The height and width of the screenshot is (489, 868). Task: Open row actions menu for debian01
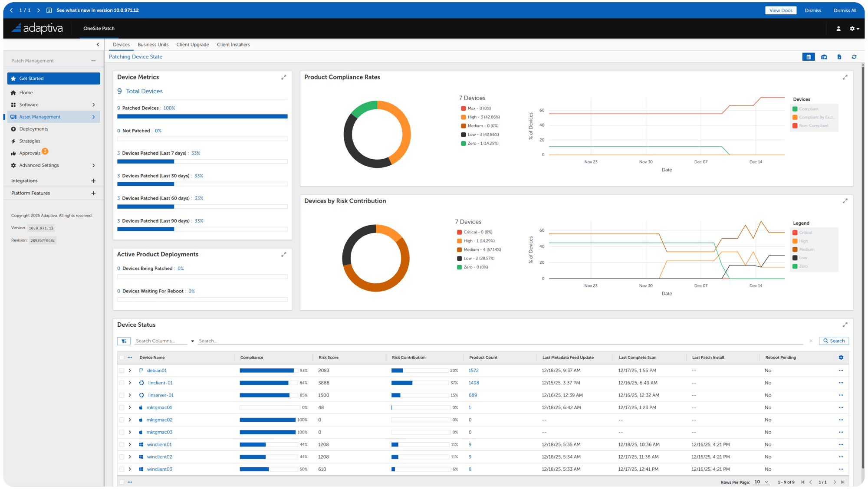click(x=841, y=371)
